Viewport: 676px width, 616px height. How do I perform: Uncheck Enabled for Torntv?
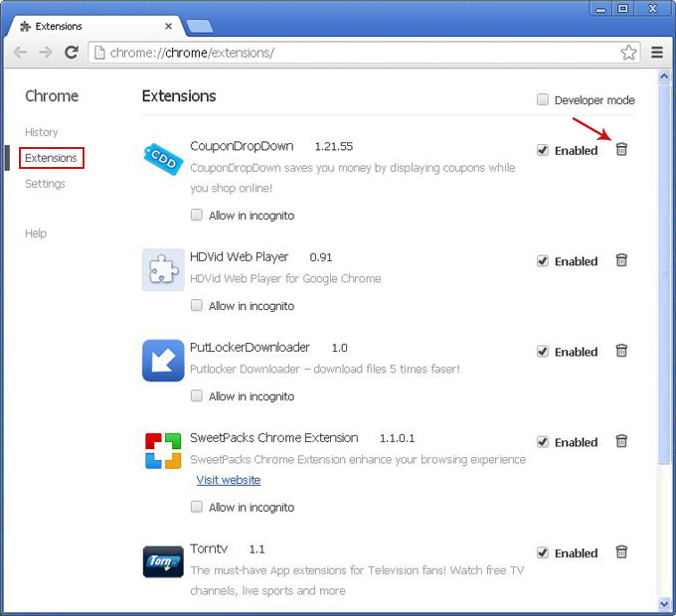point(543,552)
